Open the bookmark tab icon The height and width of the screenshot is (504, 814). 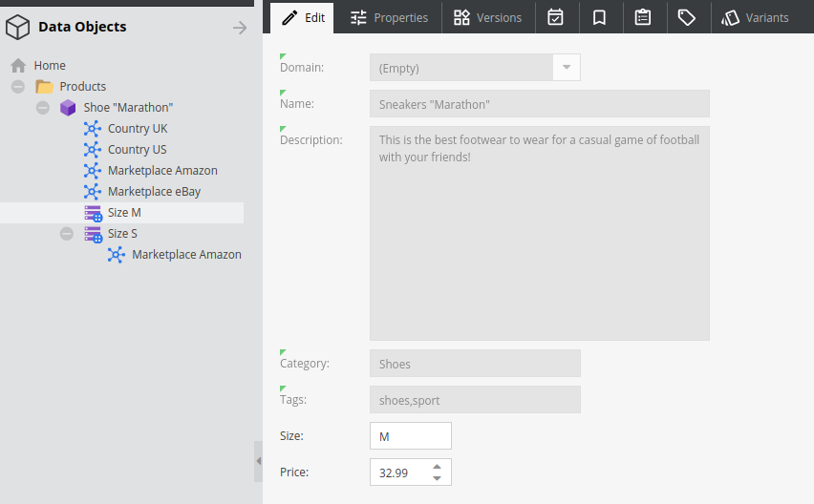[x=599, y=17]
